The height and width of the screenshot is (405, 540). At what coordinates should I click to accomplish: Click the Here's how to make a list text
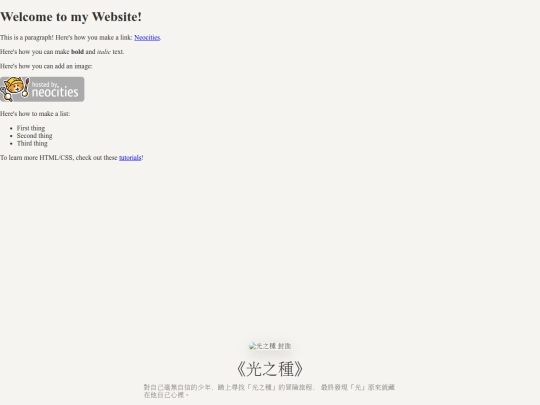[x=35, y=114]
